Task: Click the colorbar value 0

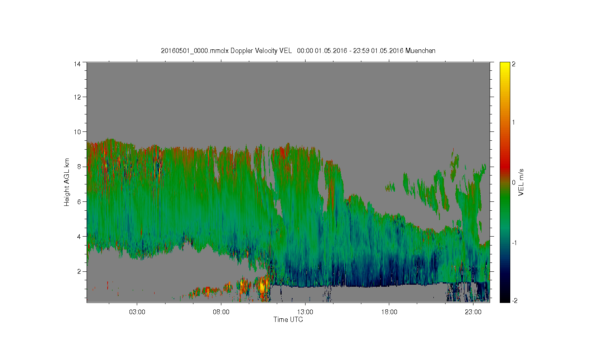Action: coord(514,182)
